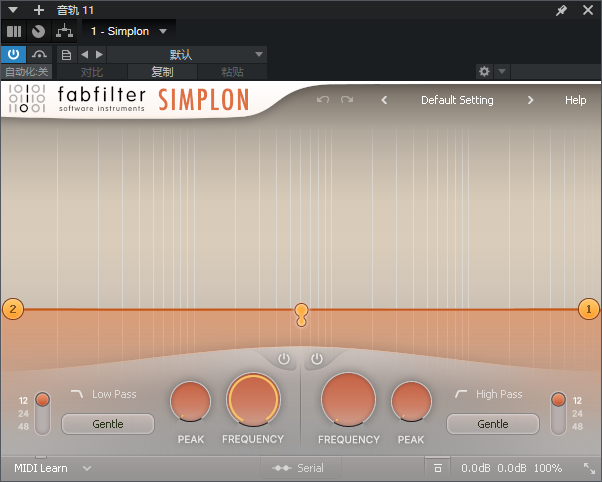The width and height of the screenshot is (602, 482).
Task: Click the MIDI Learn button
Action: (x=41, y=468)
